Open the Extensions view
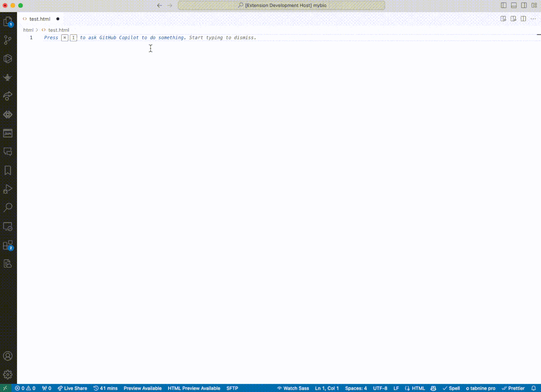The width and height of the screenshot is (541, 392). point(8,245)
